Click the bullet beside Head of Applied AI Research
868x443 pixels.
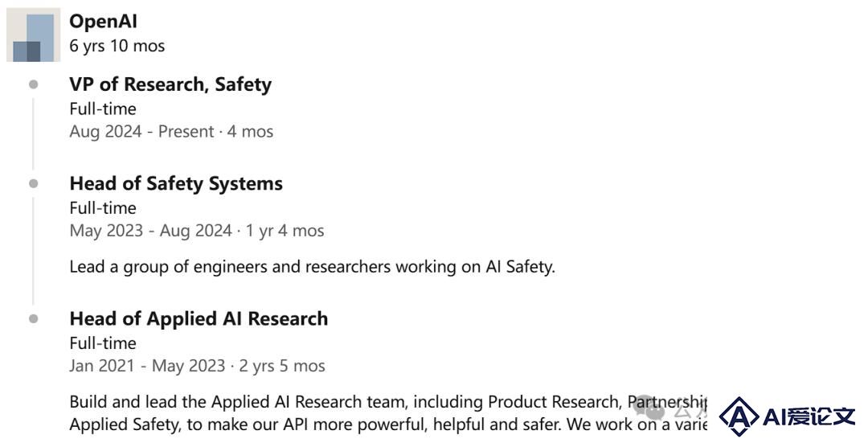coord(34,318)
